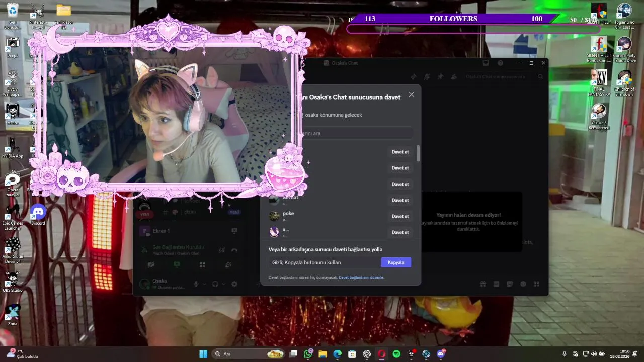Open apps icon in Discord chat bar

click(536, 284)
